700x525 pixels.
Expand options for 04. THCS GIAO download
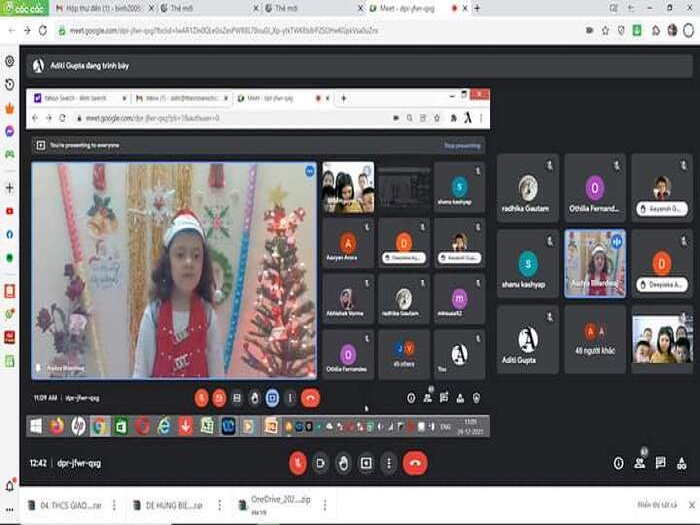click(x=114, y=505)
